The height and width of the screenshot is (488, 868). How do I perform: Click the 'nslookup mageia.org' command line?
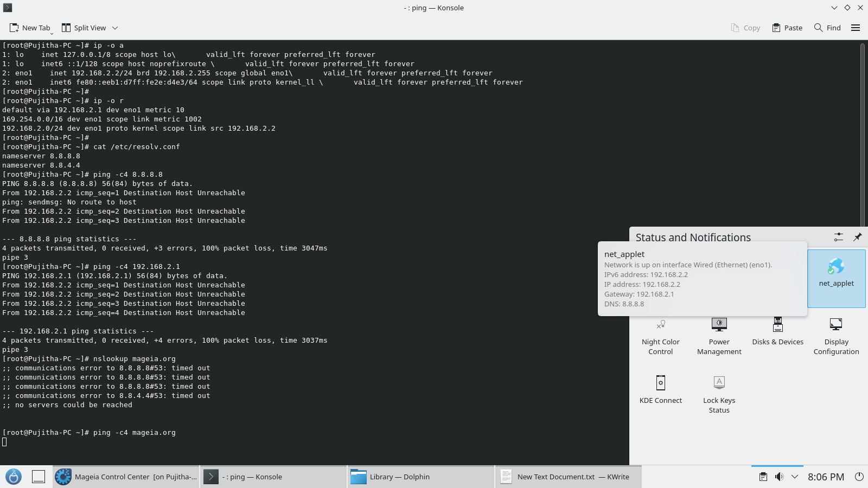[x=135, y=358]
